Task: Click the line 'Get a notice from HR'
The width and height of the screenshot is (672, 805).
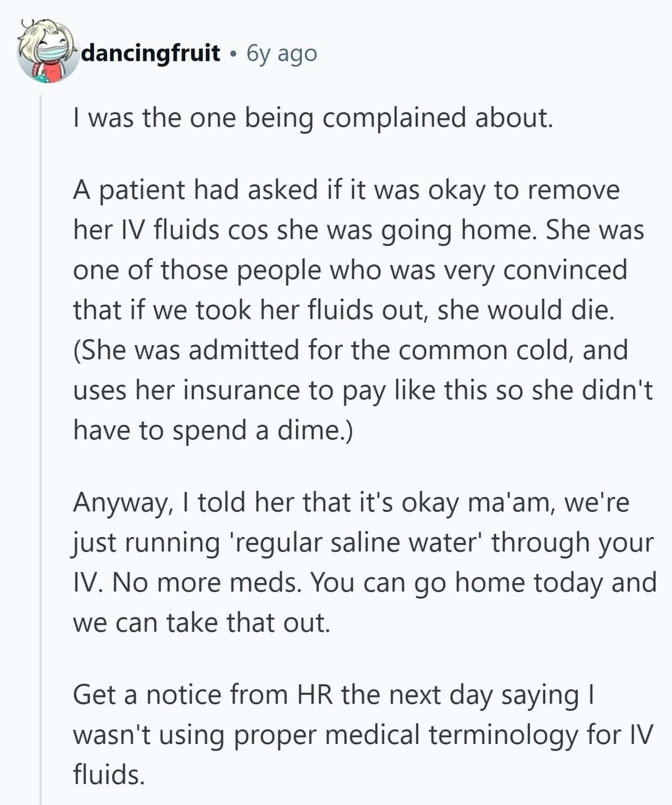Action: point(334,695)
